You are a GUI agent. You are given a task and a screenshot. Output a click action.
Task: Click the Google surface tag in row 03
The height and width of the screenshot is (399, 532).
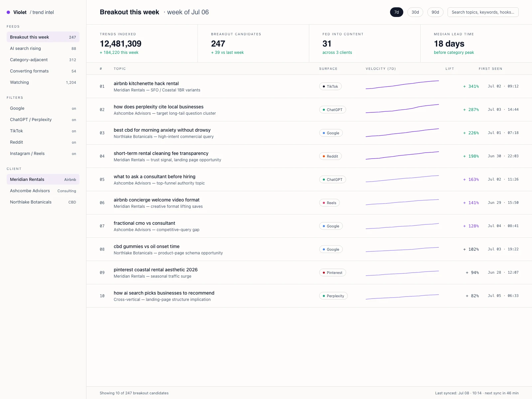coord(331,133)
